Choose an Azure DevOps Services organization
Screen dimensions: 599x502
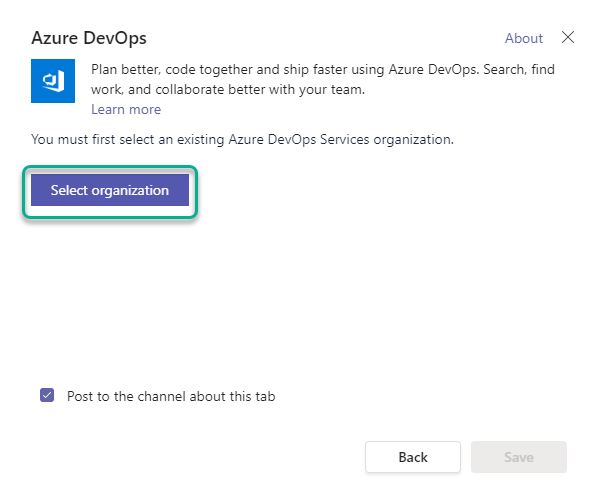point(110,190)
